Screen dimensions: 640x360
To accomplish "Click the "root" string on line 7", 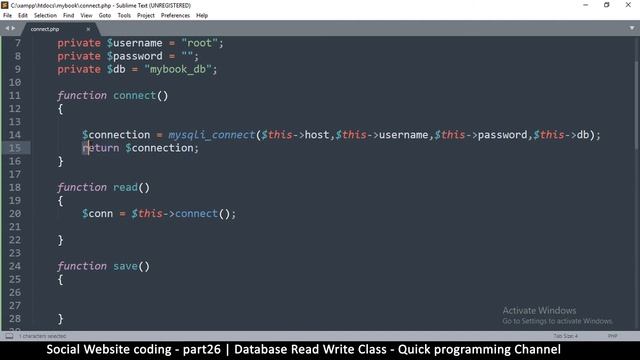I will (200, 43).
